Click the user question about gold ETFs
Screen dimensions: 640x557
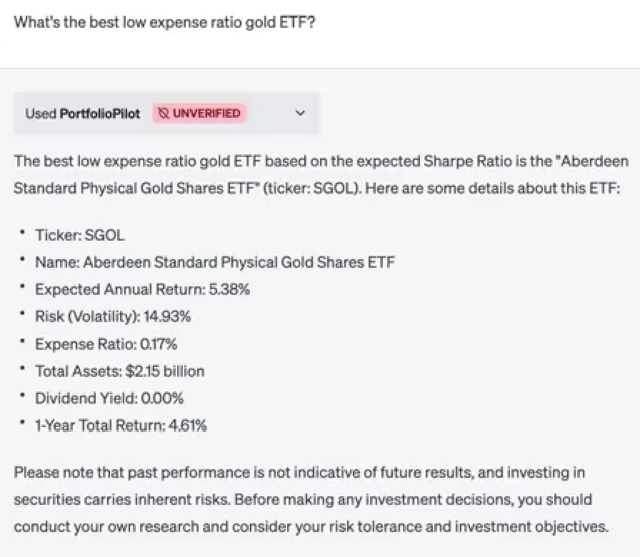[x=164, y=23]
